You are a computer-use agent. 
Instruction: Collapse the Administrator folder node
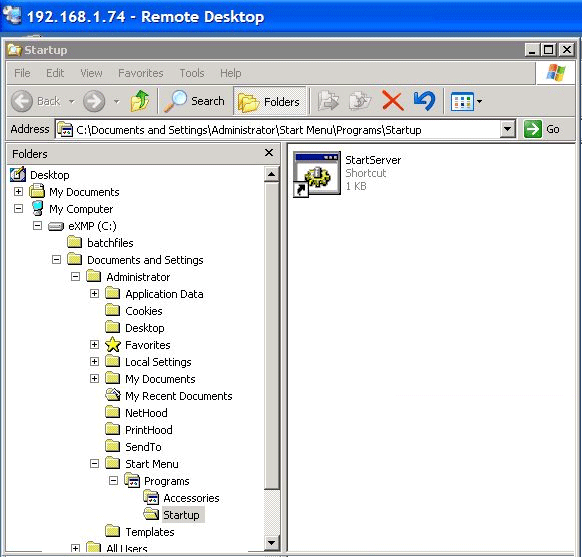click(x=75, y=276)
